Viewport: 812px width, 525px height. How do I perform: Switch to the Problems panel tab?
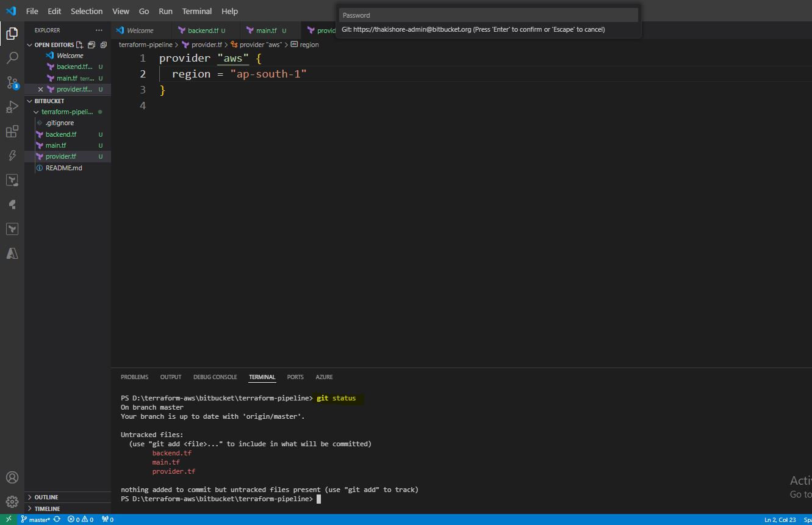tap(134, 377)
